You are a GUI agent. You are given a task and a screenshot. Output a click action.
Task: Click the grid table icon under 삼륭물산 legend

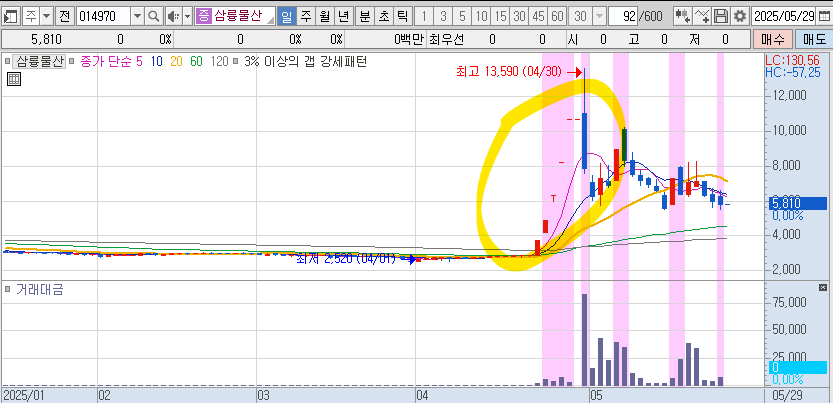click(15, 80)
